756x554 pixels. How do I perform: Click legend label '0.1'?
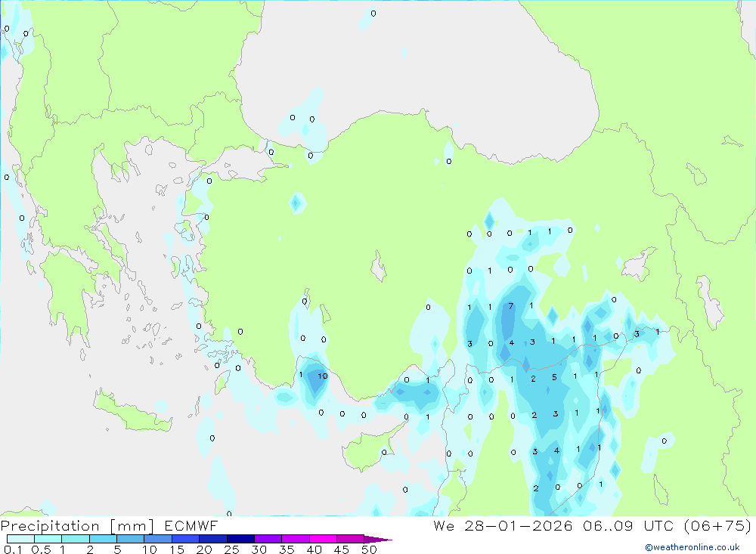[13, 549]
